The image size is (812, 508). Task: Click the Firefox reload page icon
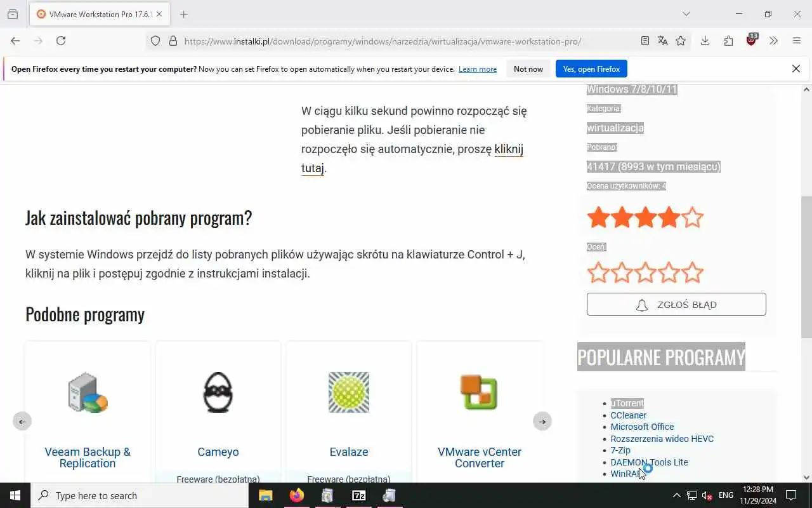click(x=61, y=41)
